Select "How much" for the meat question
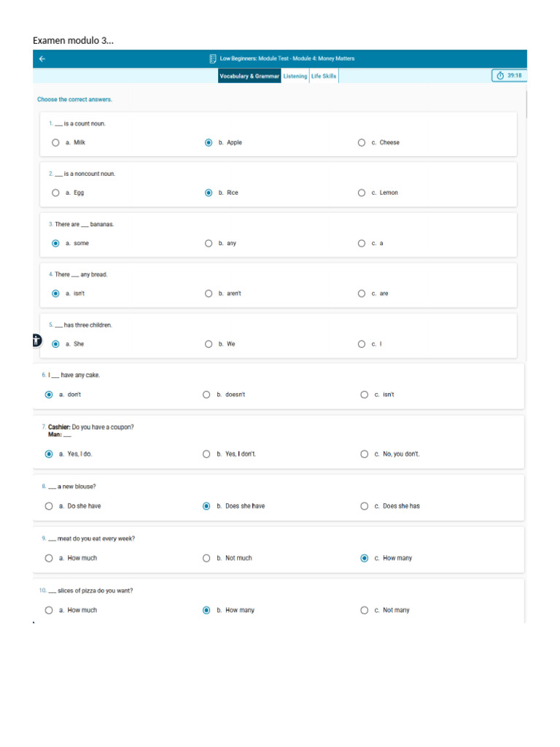Image resolution: width=560 pixels, height=747 pixels. click(49, 559)
